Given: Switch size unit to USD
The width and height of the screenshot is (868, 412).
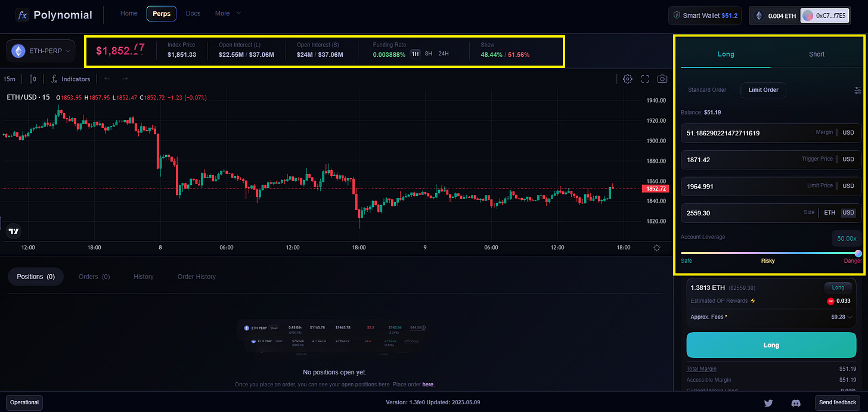Looking at the screenshot, I should click(848, 213).
